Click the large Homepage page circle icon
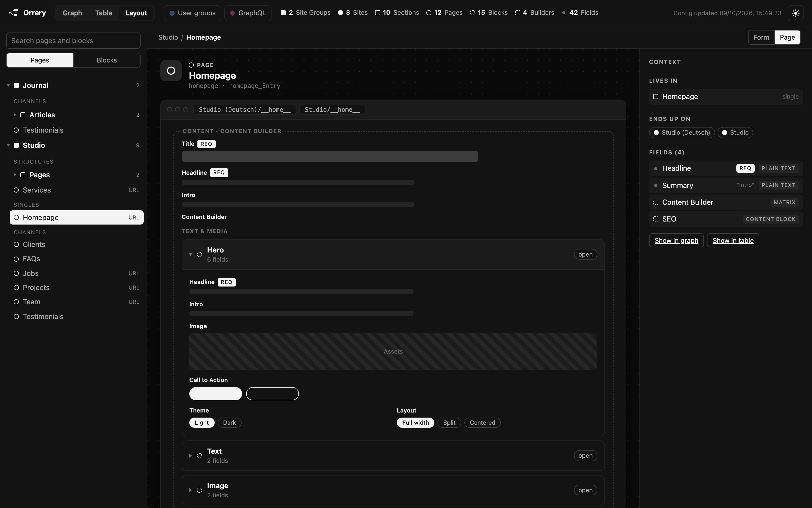 171,71
